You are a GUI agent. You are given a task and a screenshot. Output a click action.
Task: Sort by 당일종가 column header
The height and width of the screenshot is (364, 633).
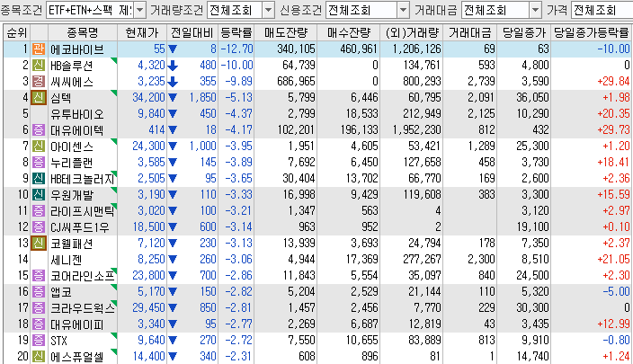523,32
